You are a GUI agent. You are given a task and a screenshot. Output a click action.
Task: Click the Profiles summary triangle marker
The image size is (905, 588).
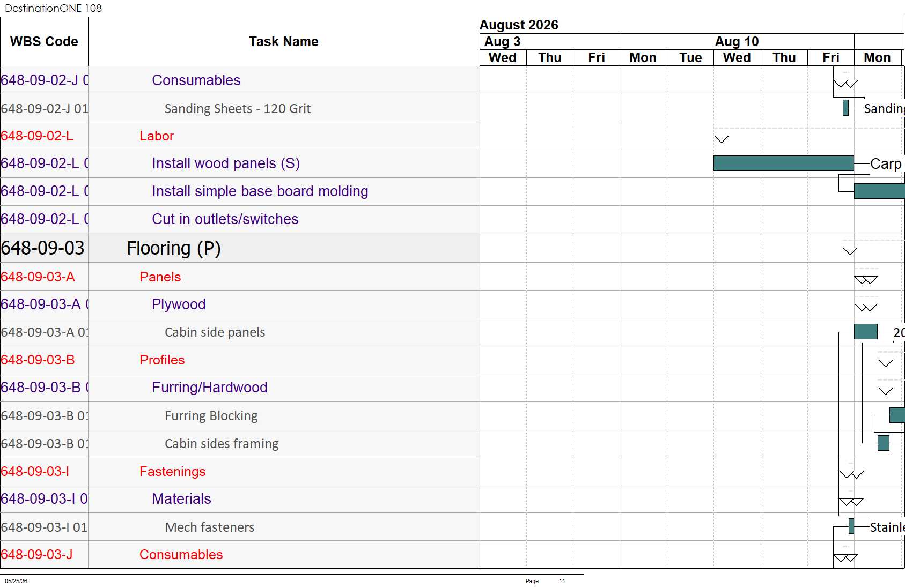(x=886, y=363)
